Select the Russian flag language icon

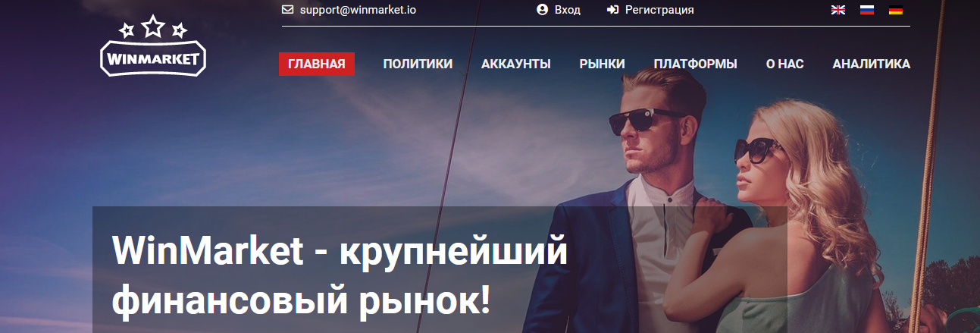pos(867,10)
